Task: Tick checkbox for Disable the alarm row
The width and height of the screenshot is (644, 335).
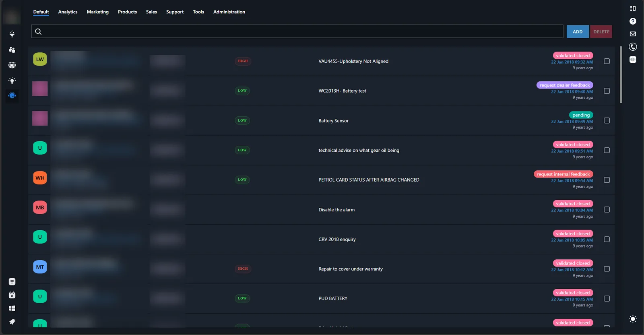Action: 607,209
